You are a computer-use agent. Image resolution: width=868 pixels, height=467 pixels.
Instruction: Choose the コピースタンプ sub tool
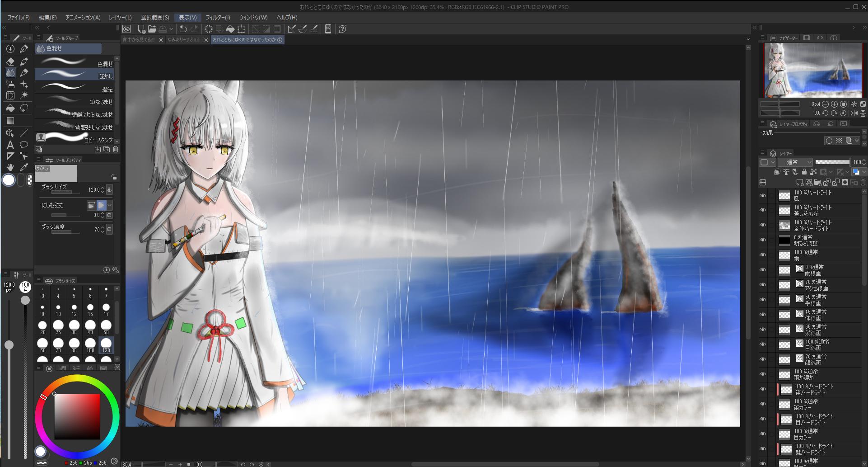[75, 137]
